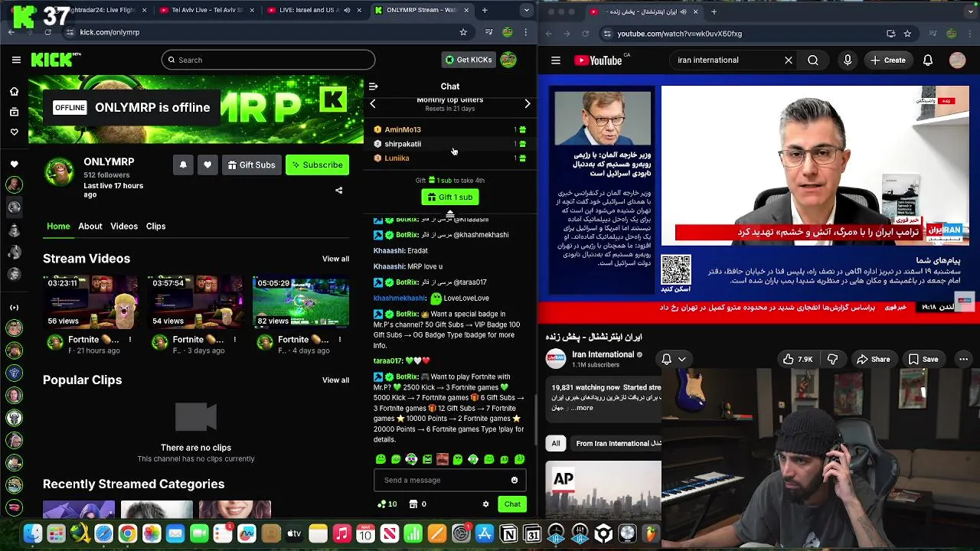980x551 pixels.
Task: Collapse the gifters leaderboard panel
Action: [450, 214]
